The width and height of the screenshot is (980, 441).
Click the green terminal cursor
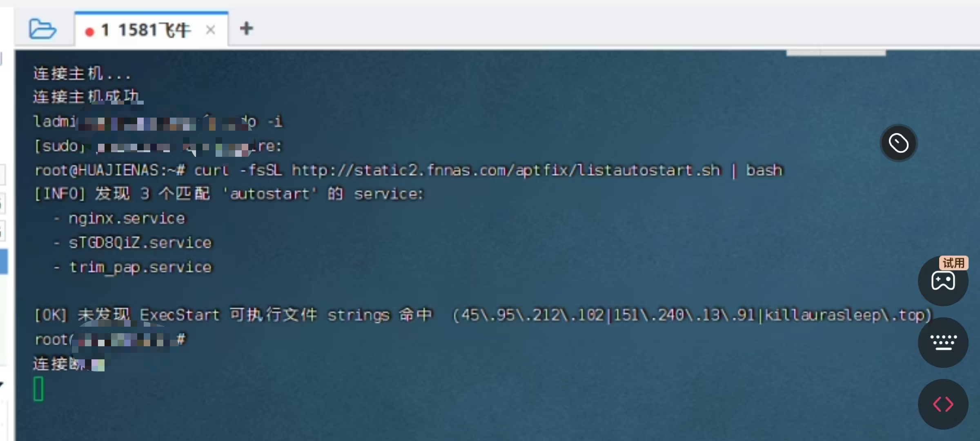coord(39,389)
